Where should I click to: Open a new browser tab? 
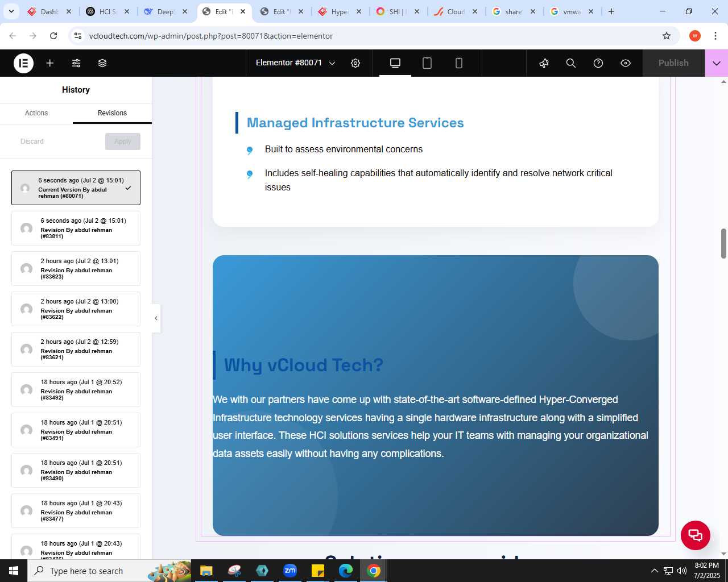pos(611,11)
